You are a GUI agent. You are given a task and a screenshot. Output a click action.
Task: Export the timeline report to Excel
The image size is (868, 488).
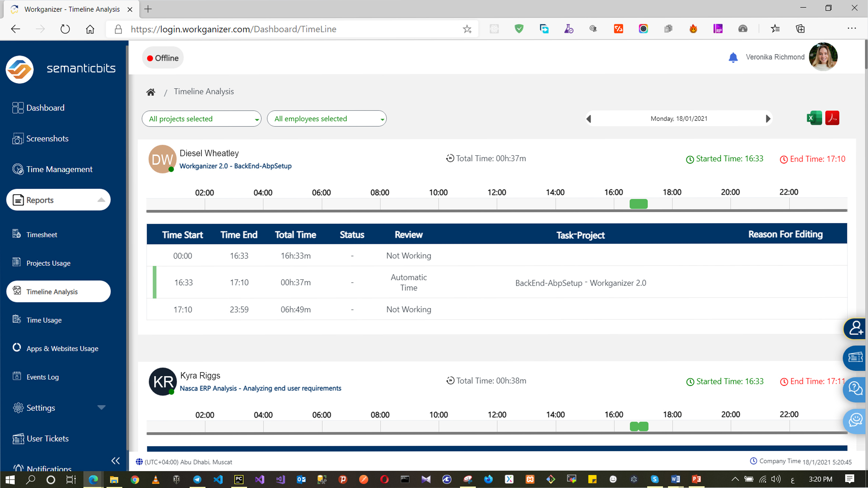pyautogui.click(x=814, y=118)
